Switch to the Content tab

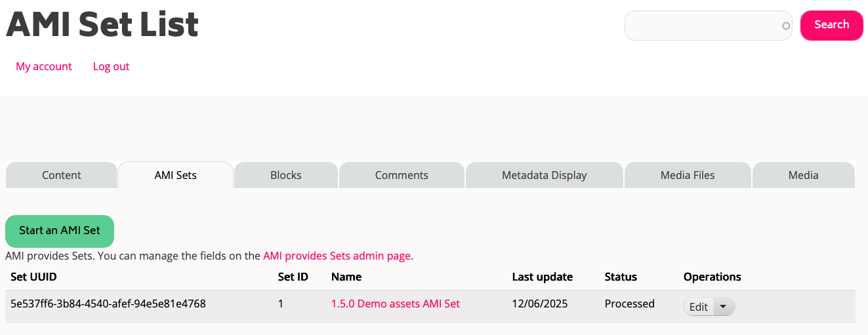coord(62,175)
